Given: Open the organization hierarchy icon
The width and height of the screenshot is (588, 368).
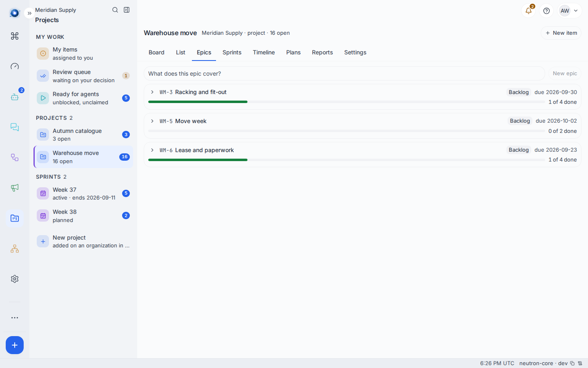Looking at the screenshot, I should (15, 249).
